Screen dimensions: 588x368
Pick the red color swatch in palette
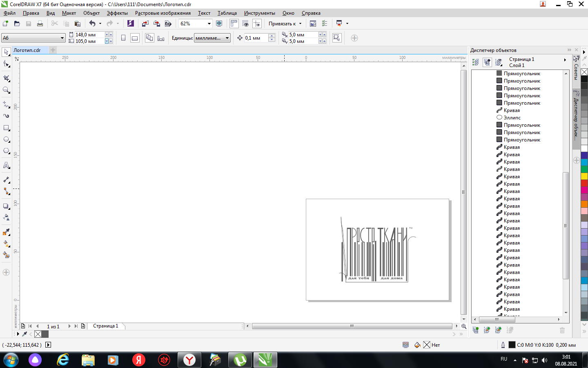[584, 183]
